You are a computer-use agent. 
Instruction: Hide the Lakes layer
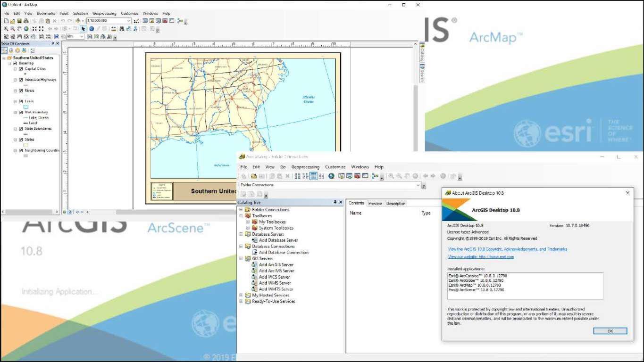(x=21, y=101)
